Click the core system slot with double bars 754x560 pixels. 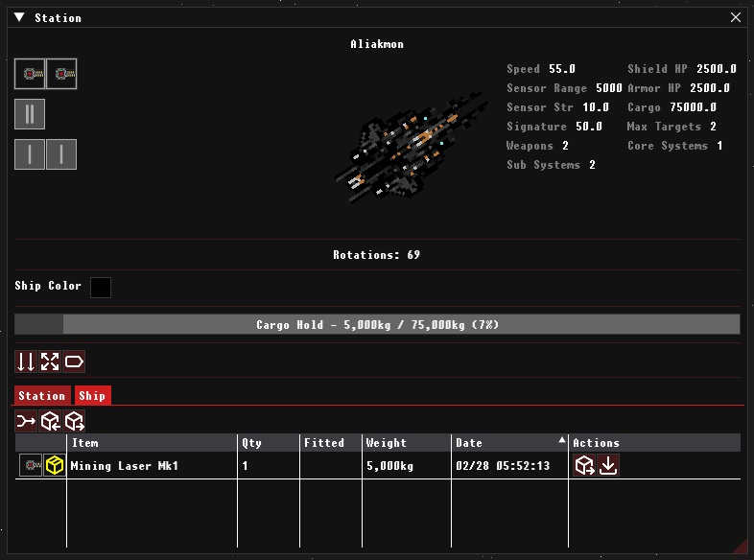(30, 114)
